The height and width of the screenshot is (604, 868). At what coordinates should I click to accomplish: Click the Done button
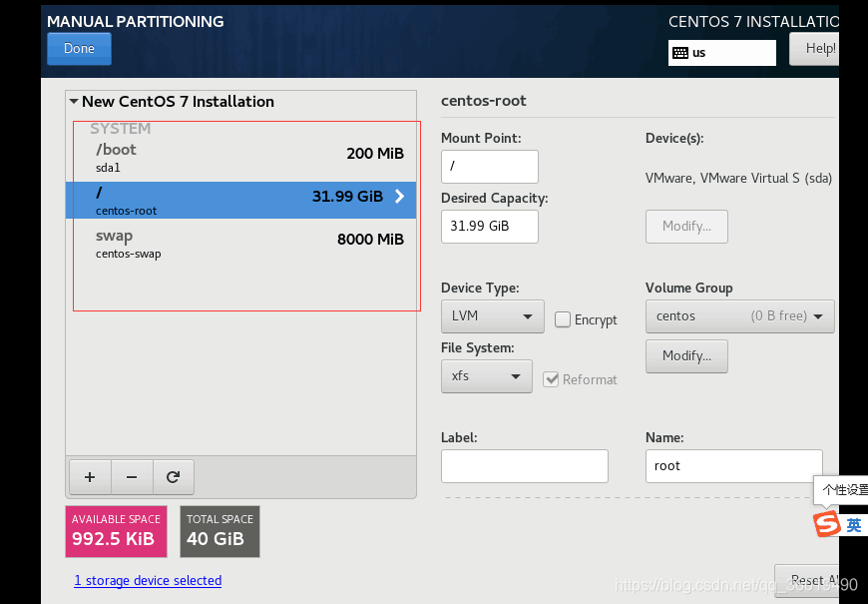[79, 49]
